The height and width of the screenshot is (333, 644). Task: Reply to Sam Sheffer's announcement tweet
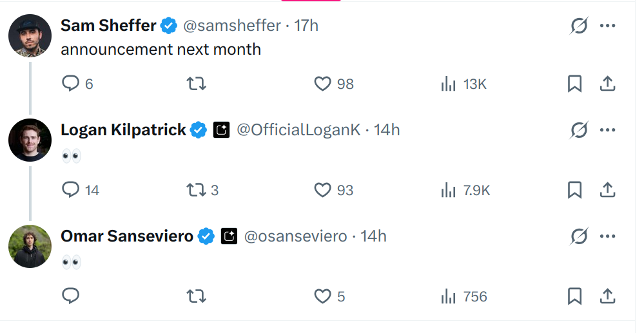(x=70, y=84)
